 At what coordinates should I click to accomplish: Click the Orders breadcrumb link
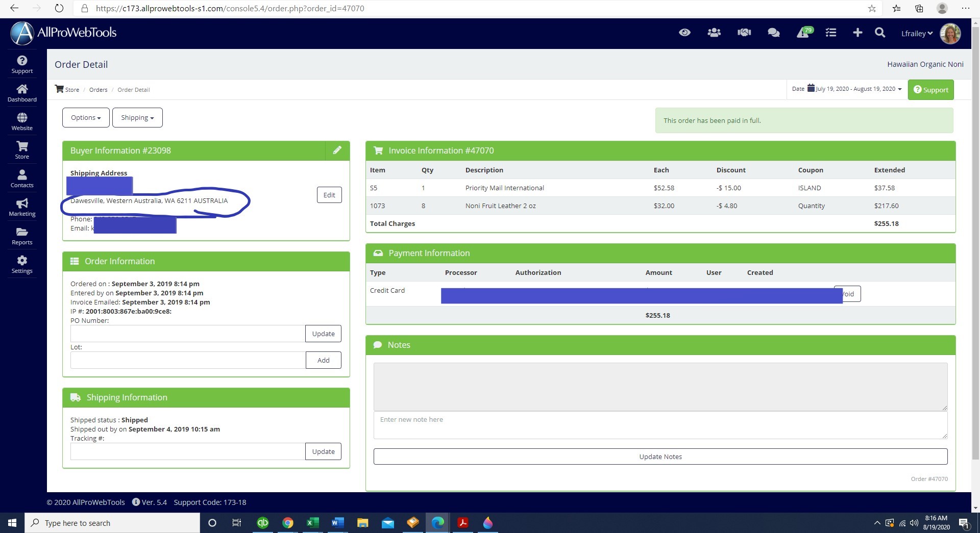[98, 90]
